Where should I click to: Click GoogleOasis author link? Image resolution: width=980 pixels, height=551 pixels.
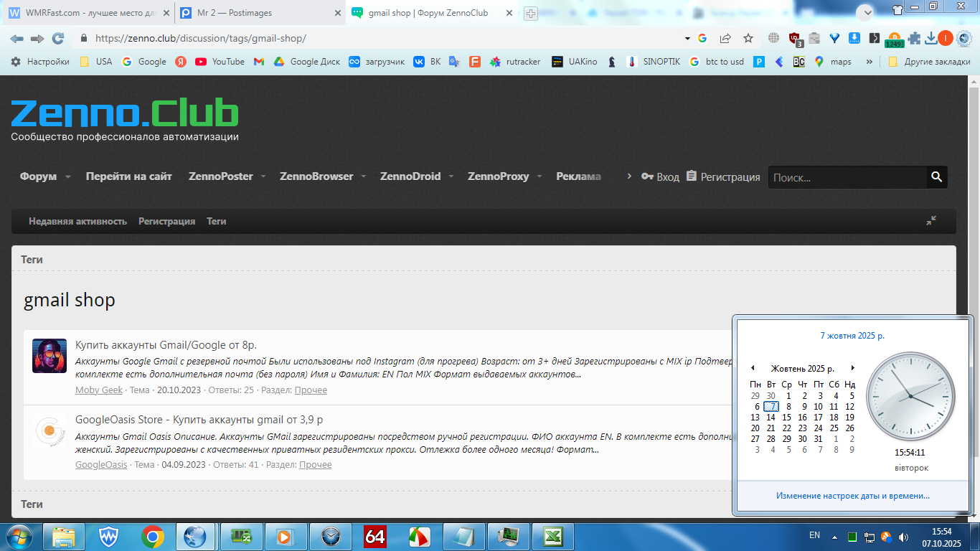click(x=101, y=465)
